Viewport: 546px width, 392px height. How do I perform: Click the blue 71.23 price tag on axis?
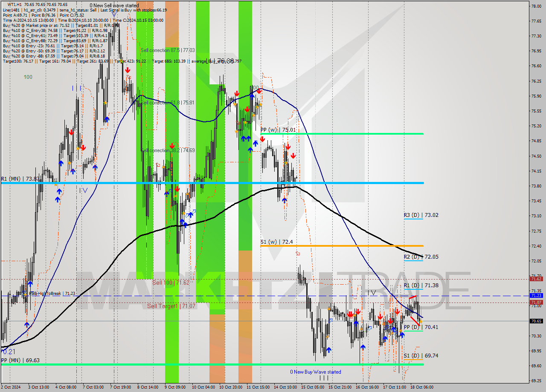pos(536,295)
